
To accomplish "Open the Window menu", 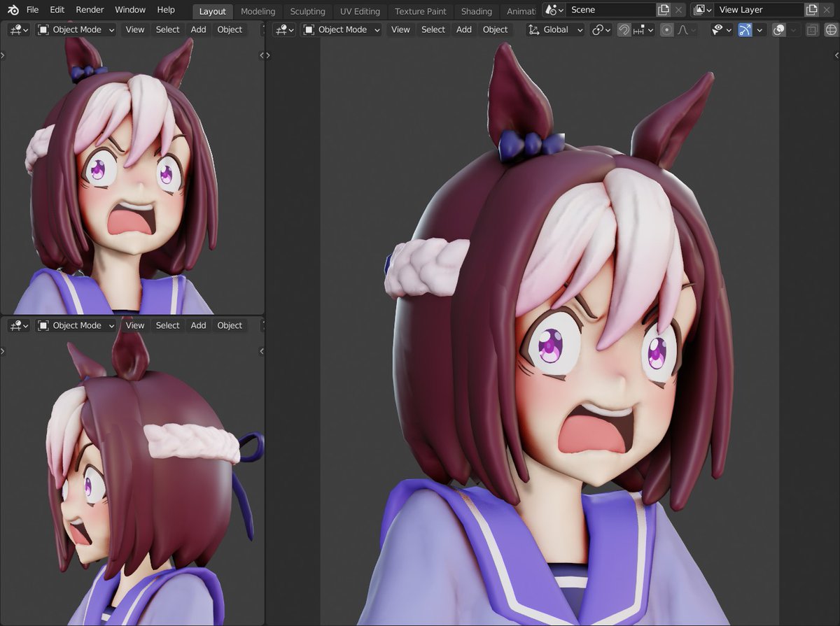I will tap(130, 10).
